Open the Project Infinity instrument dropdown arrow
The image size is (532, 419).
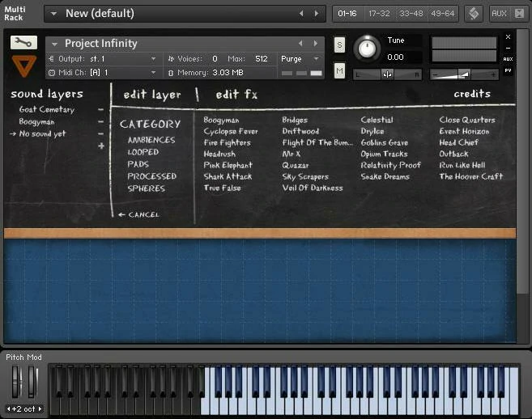coord(54,44)
